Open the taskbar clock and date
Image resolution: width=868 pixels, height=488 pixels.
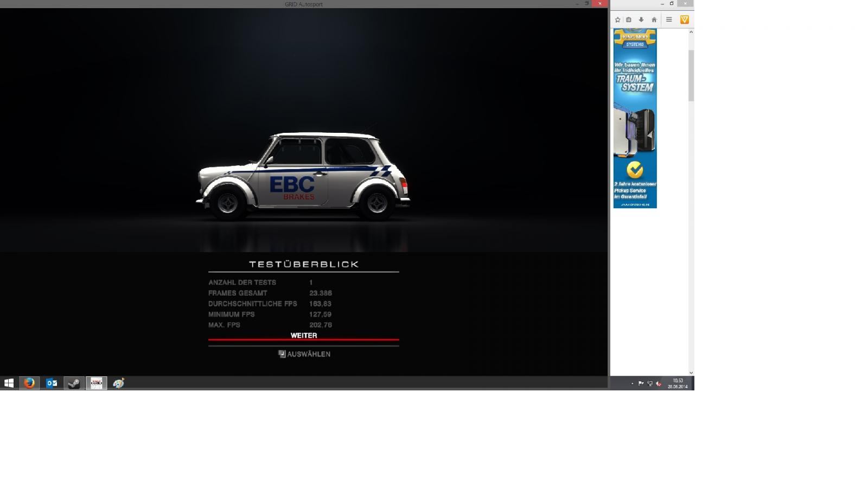point(678,383)
